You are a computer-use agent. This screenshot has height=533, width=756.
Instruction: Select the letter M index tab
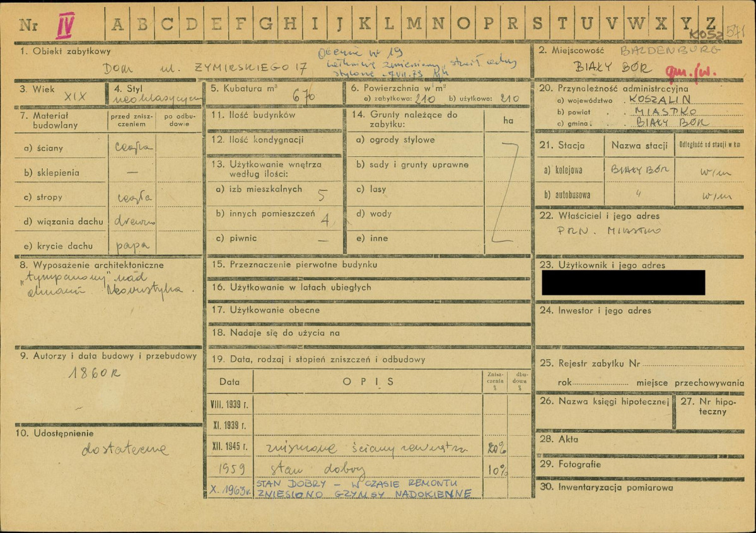pyautogui.click(x=414, y=23)
